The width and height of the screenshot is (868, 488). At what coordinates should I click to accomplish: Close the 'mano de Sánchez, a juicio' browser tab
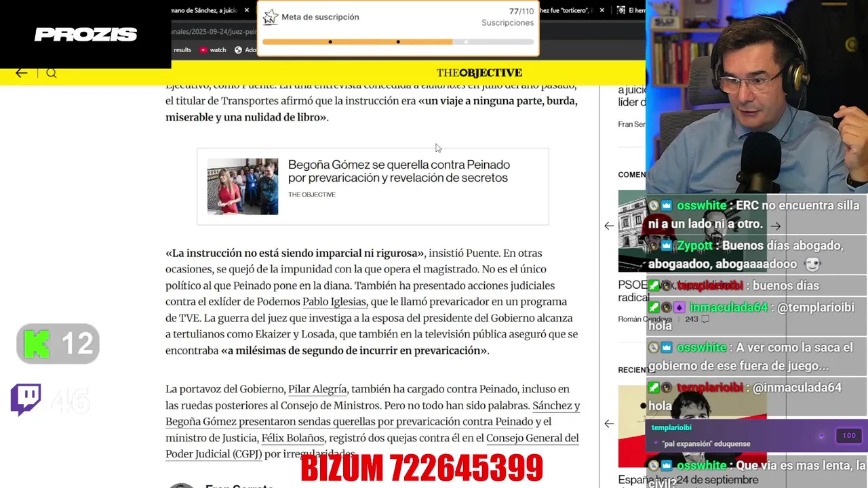(247, 10)
